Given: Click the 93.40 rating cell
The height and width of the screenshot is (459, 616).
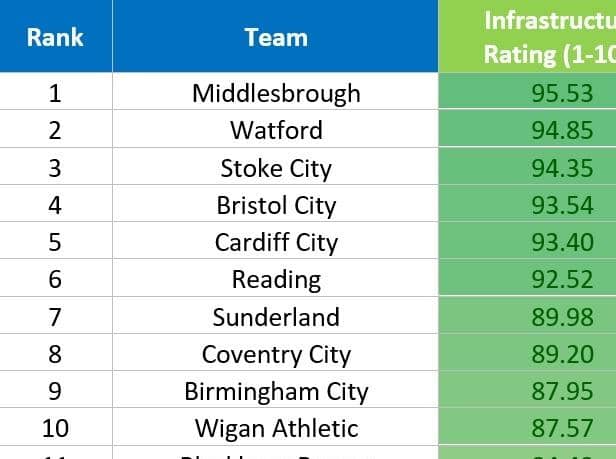Looking at the screenshot, I should point(527,240).
